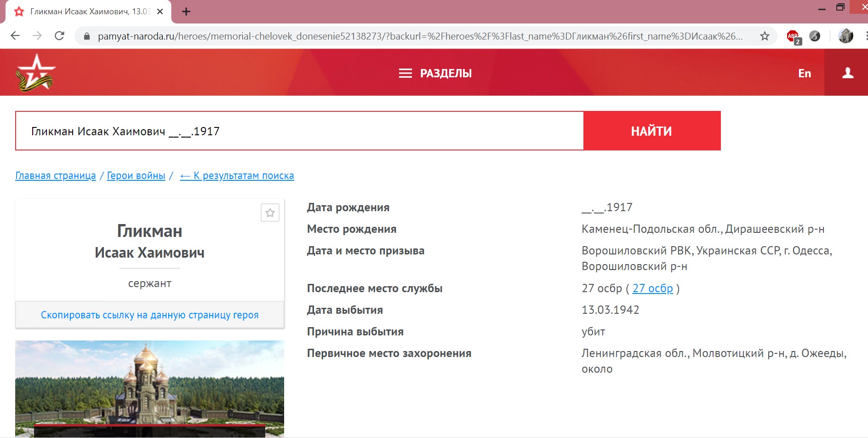Close the Гликман Исаак Хаимович tab
The height and width of the screenshot is (438, 868).
[160, 12]
